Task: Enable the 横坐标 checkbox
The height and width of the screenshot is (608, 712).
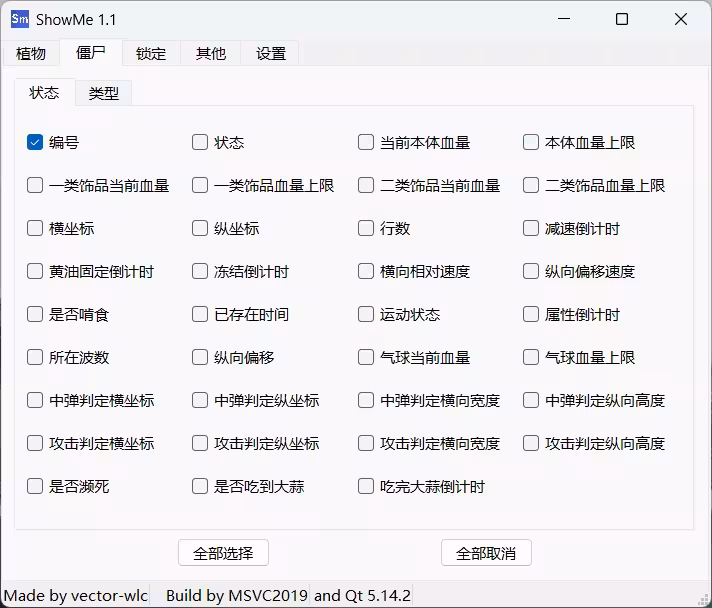Action: pos(35,228)
